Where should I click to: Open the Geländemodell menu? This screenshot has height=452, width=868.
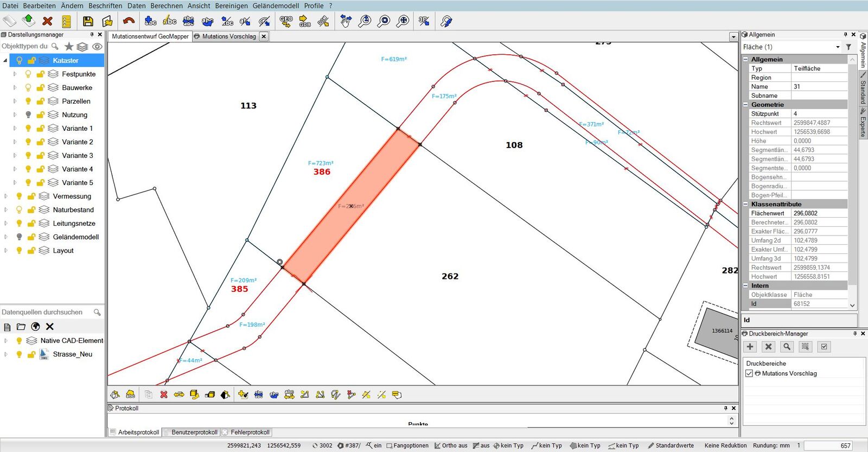[x=276, y=5]
